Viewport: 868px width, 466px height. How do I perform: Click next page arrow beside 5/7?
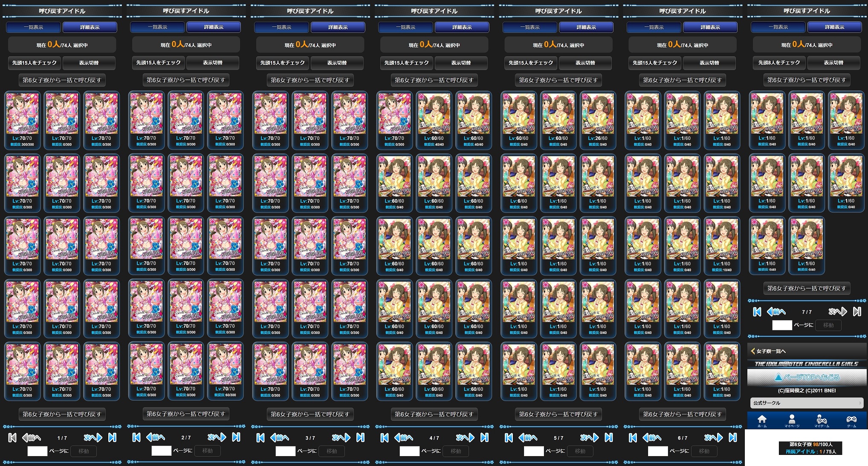(590, 437)
